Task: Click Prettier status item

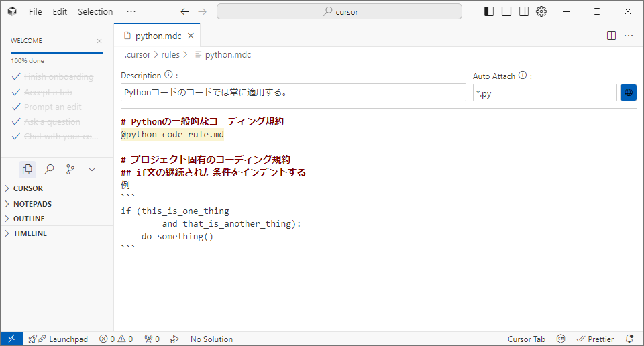Action: [595, 339]
